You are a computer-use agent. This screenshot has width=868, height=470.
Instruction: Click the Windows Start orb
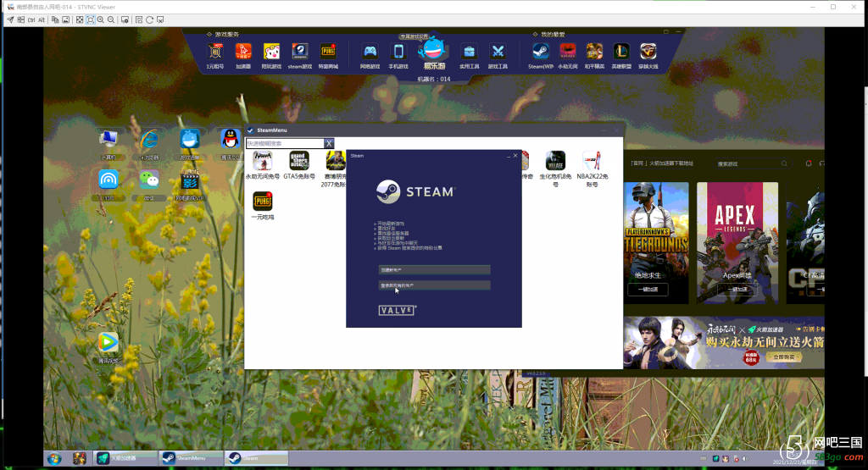click(x=54, y=458)
